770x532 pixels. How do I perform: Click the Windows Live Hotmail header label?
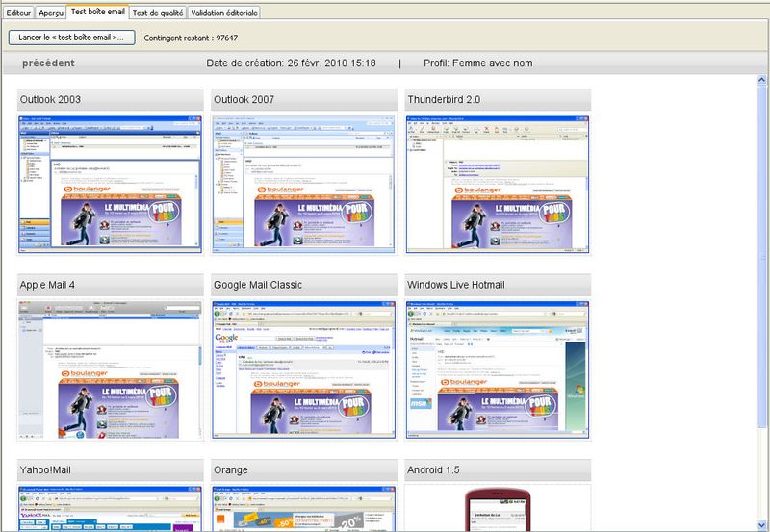[x=455, y=285]
